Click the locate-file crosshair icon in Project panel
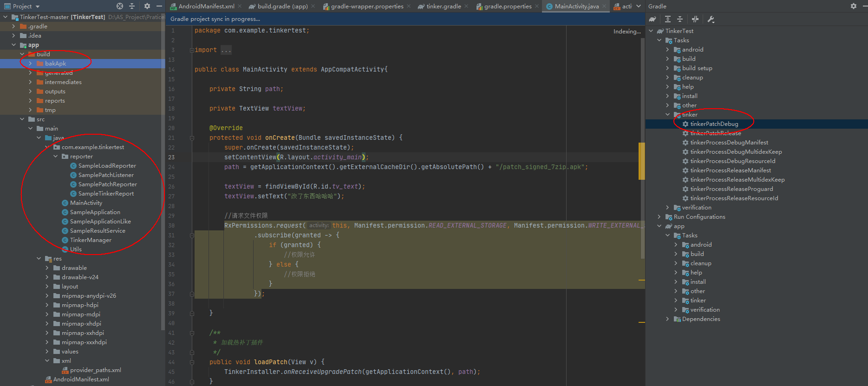 [120, 6]
